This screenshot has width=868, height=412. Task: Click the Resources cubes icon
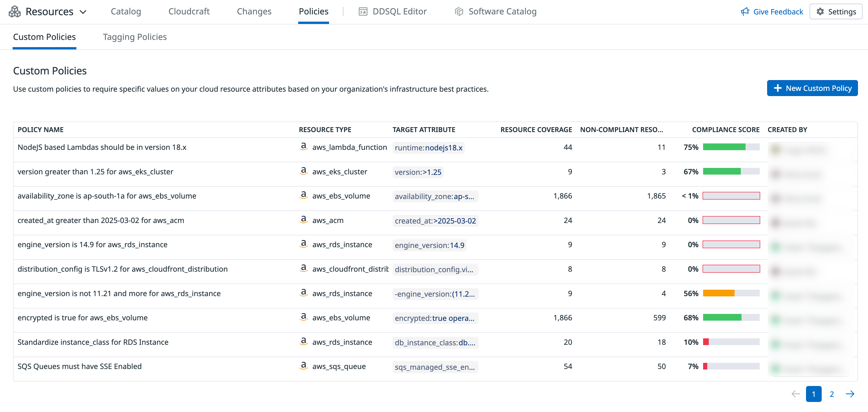(14, 12)
